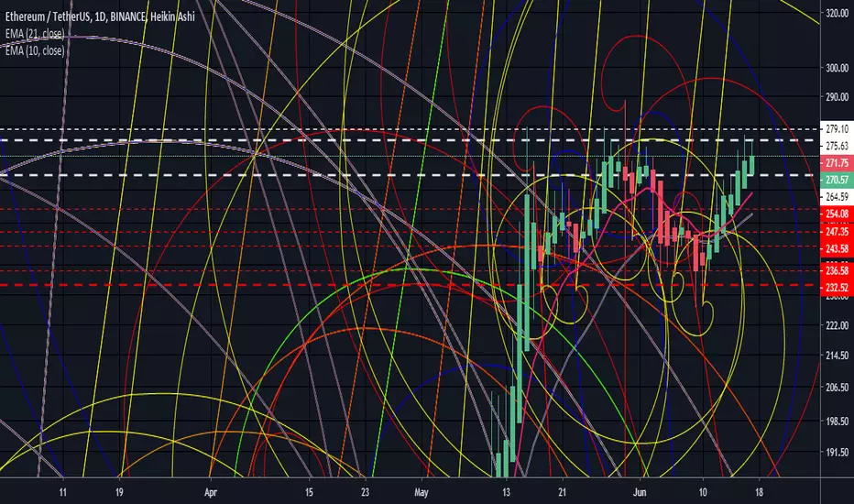Click the Apr label on time axis

tap(210, 493)
